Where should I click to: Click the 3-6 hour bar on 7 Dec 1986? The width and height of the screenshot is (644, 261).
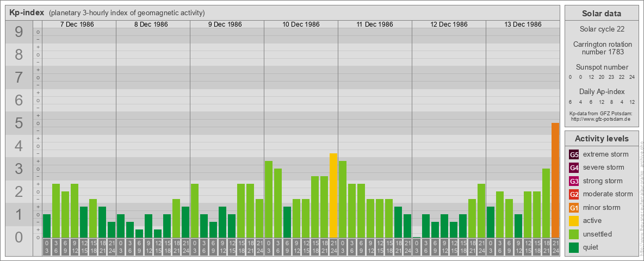click(x=56, y=211)
